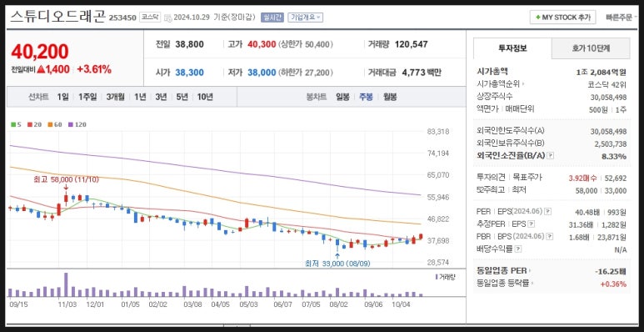Open the 동일업종 등락률 link
The height and width of the screenshot is (332, 644).
click(505, 284)
